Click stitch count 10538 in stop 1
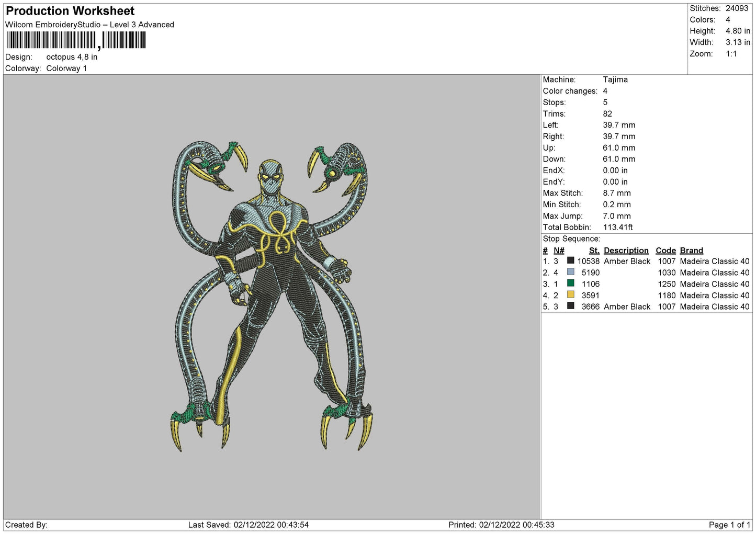Image resolution: width=756 pixels, height=534 pixels. click(x=589, y=262)
